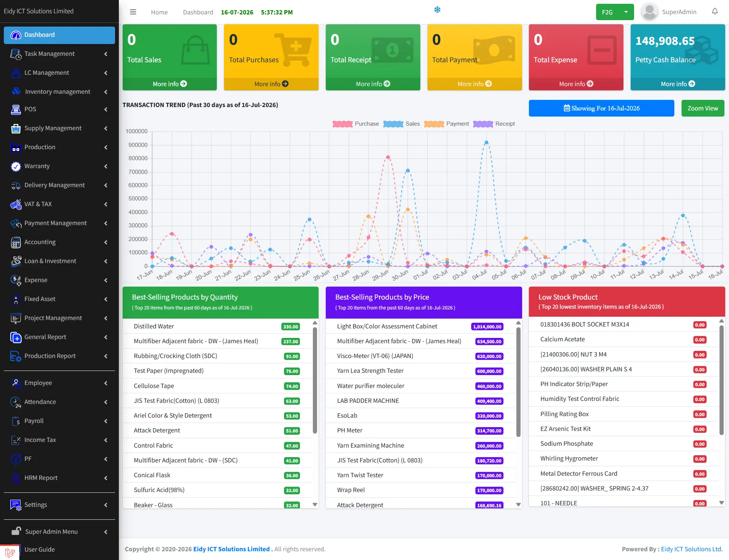729x560 pixels.
Task: Click the Super Admin Menu unlock icon
Action: [x=16, y=531]
